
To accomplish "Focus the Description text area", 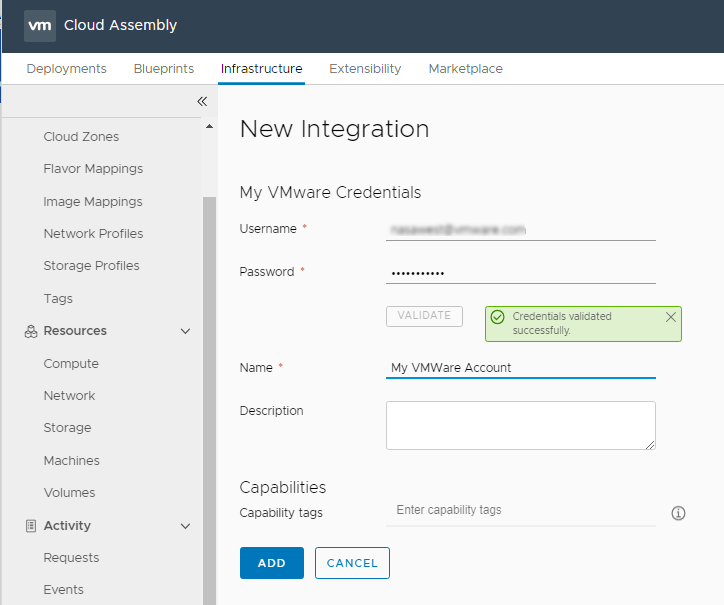I will (x=520, y=425).
